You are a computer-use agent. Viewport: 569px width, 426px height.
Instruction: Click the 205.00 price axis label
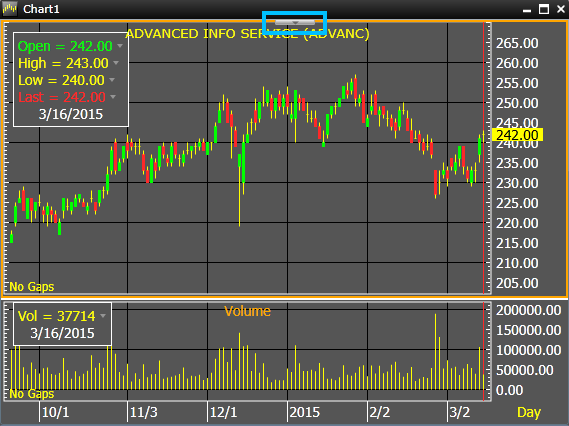(517, 283)
